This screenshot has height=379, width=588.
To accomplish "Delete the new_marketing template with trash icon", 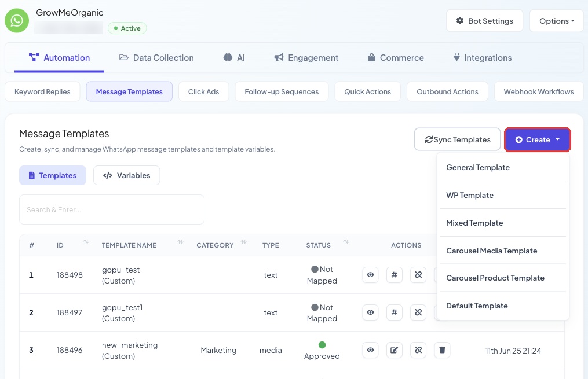I will [442, 350].
